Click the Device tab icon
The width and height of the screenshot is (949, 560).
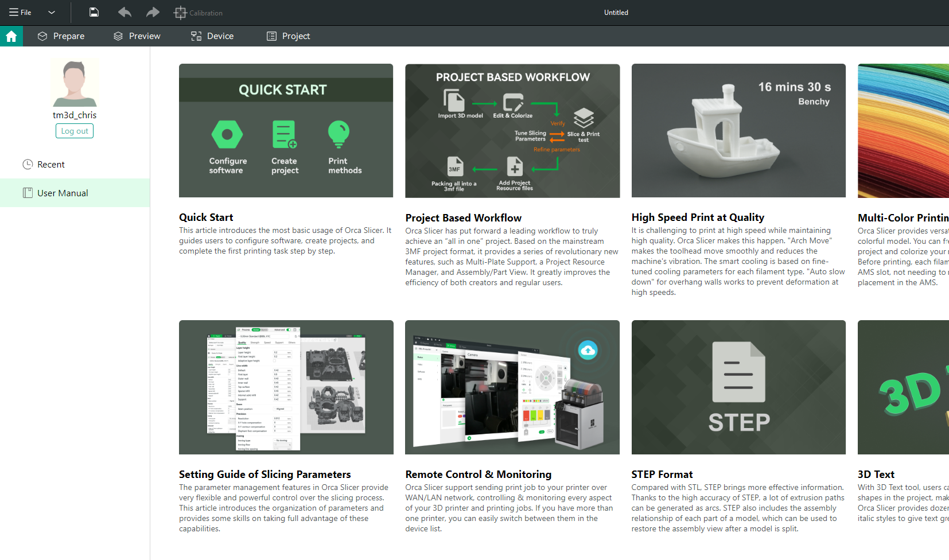click(196, 36)
